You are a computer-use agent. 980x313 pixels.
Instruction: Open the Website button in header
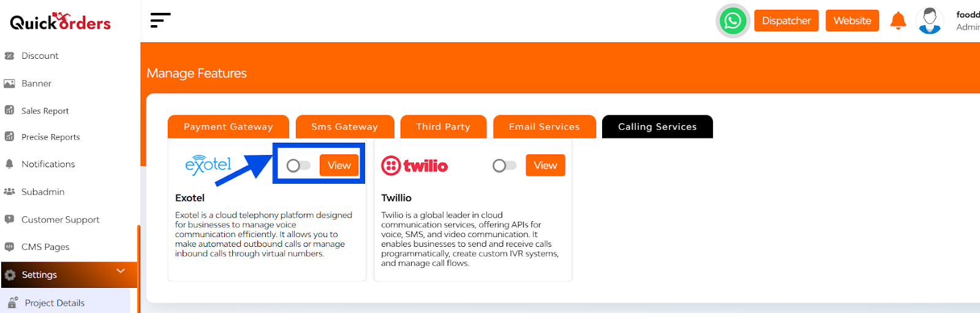pyautogui.click(x=852, y=21)
